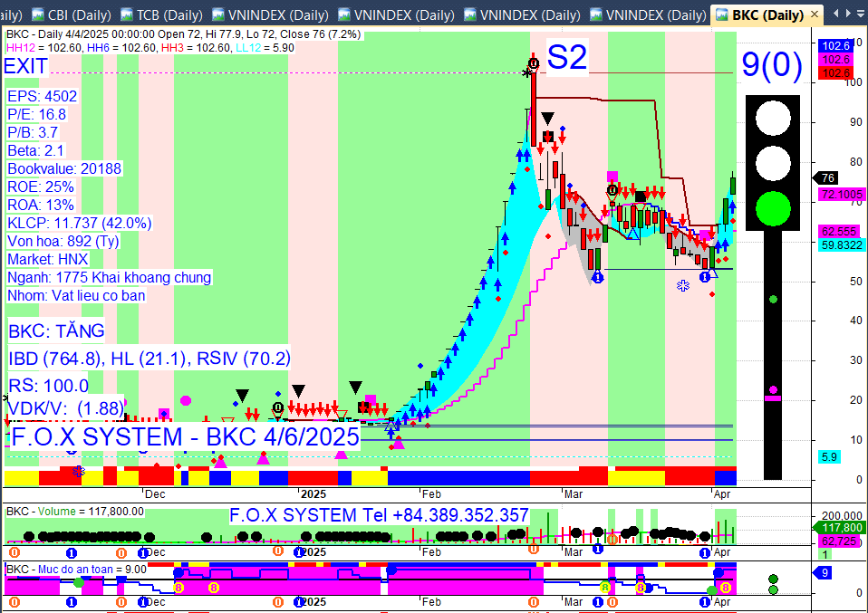Image resolution: width=868 pixels, height=613 pixels.
Task: Select the KLCP: 11.737 (42.0%) line
Action: point(79,223)
